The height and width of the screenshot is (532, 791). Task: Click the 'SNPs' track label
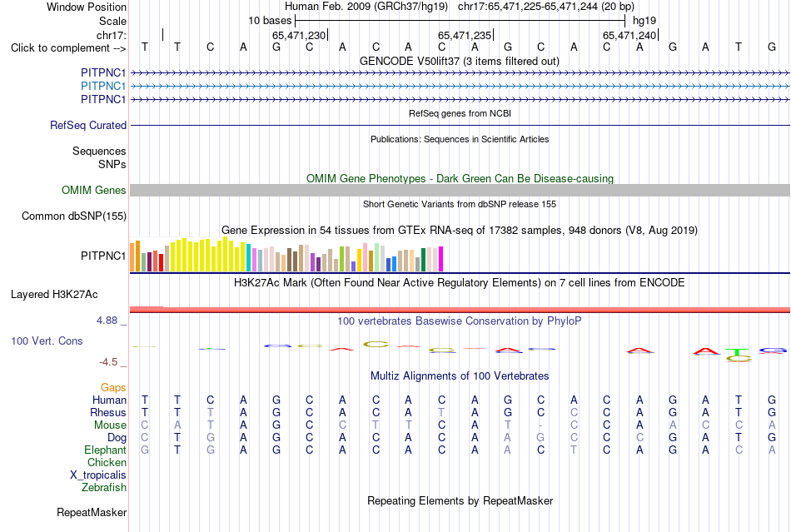tap(112, 164)
